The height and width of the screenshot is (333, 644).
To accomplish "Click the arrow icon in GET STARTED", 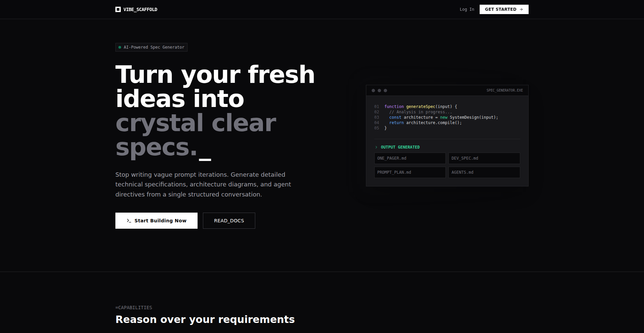I will tap(521, 9).
